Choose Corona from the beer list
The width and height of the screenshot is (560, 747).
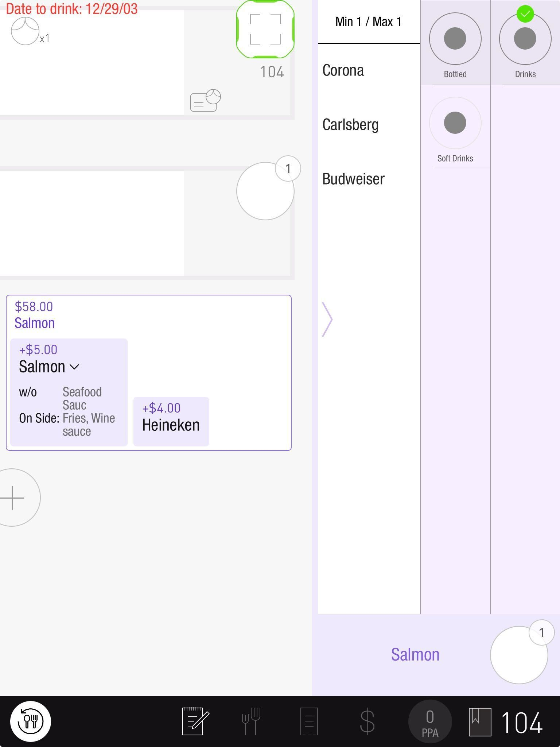pyautogui.click(x=343, y=70)
